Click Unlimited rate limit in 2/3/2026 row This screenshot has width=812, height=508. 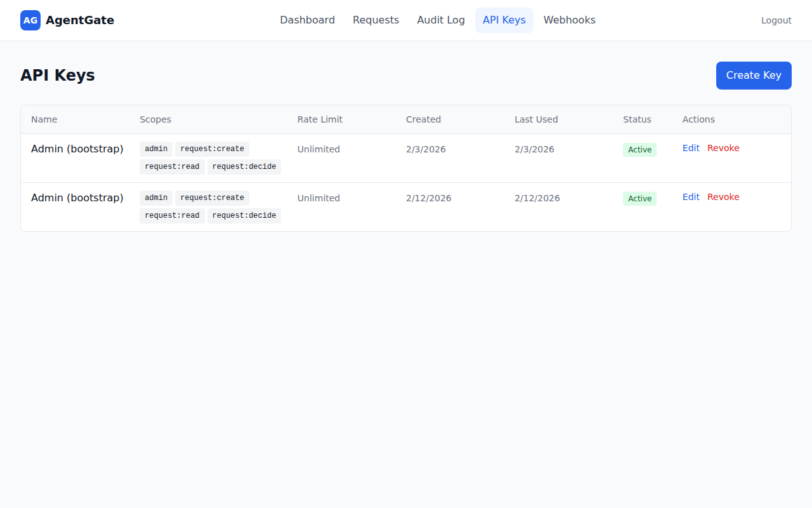click(318, 149)
